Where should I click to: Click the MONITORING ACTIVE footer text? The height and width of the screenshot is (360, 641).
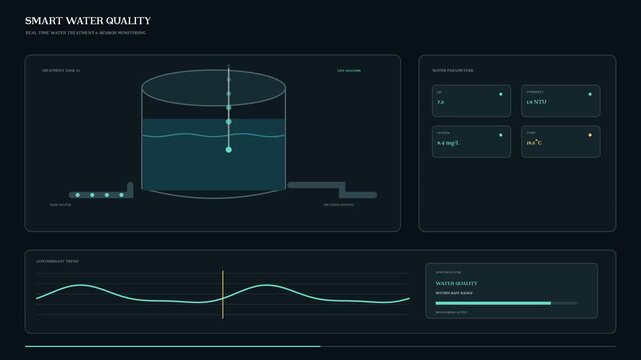451,313
